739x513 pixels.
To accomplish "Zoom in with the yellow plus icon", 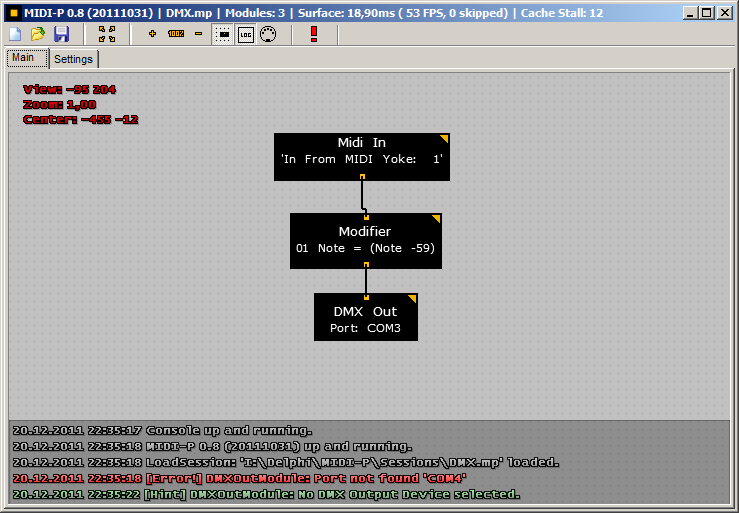I will [x=152, y=33].
